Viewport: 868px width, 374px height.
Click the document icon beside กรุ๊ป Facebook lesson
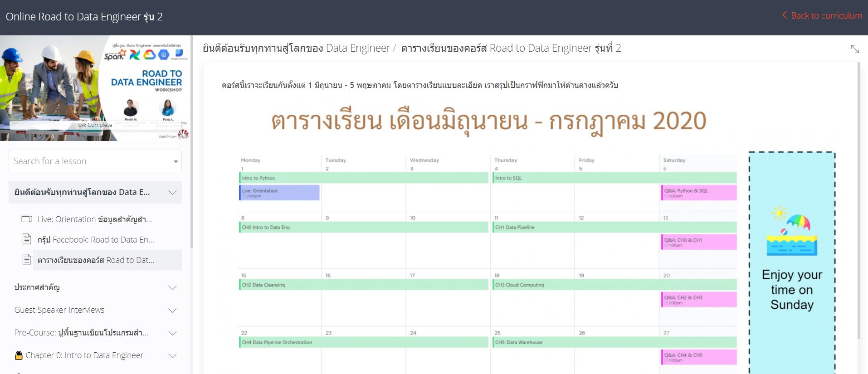[27, 239]
